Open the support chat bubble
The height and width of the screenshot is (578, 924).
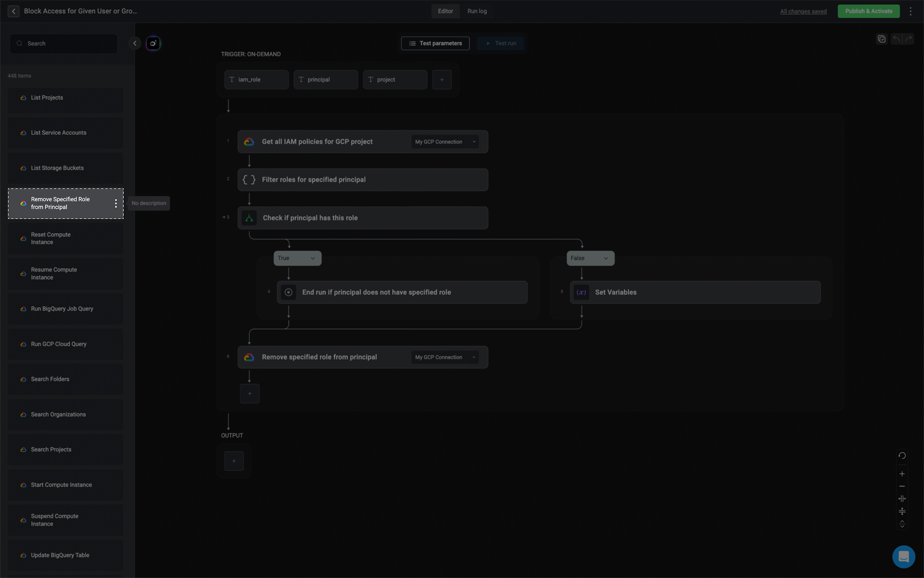pyautogui.click(x=904, y=557)
